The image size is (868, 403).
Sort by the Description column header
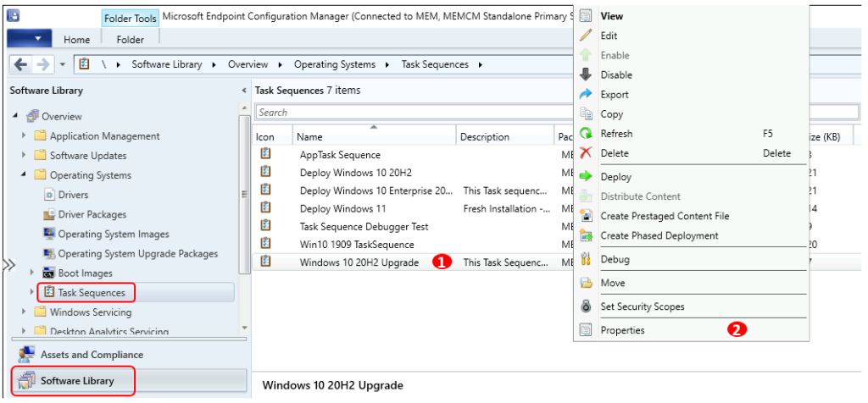point(505,136)
